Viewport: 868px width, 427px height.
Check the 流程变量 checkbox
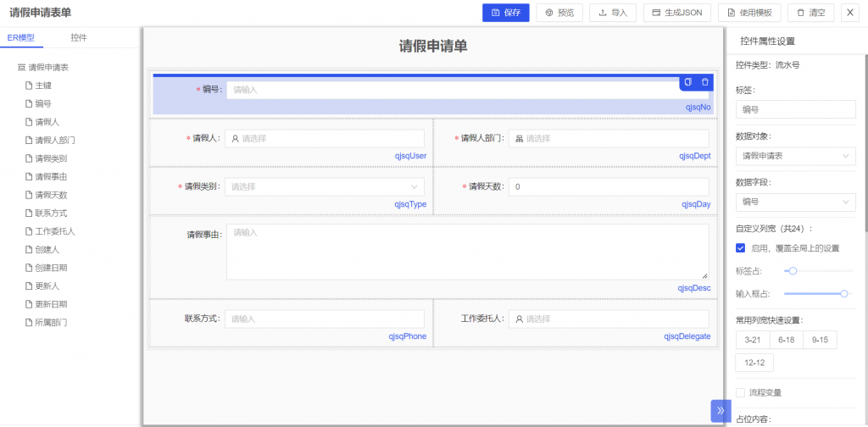(740, 393)
